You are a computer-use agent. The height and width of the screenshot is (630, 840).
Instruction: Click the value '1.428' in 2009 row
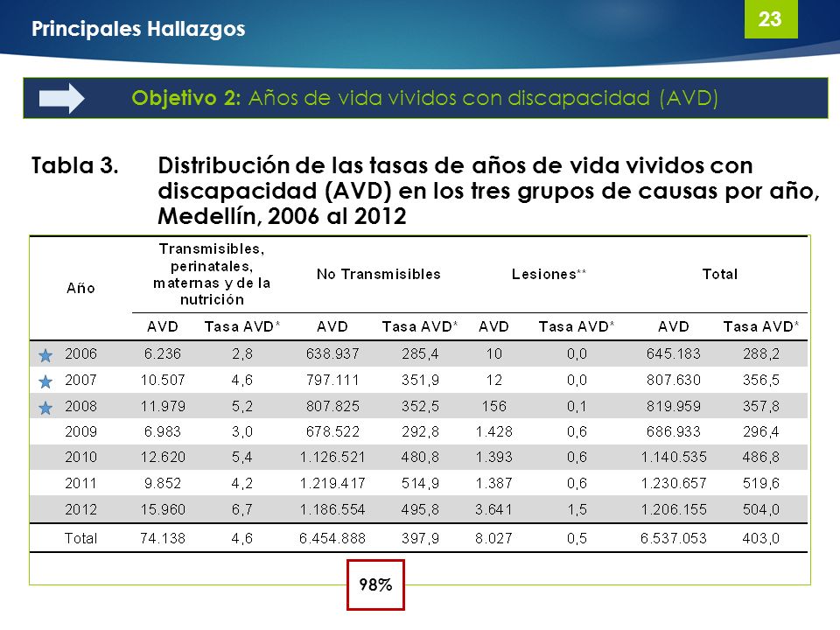493,431
